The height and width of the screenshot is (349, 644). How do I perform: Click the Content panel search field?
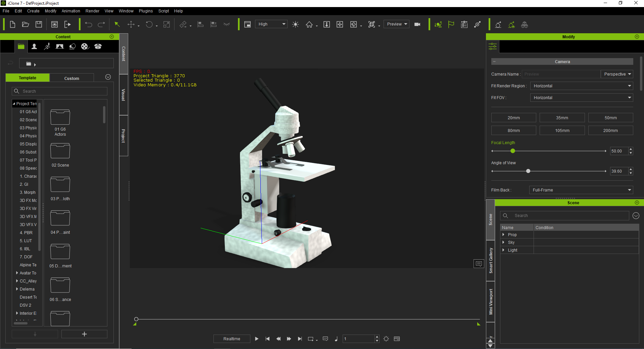pos(60,91)
